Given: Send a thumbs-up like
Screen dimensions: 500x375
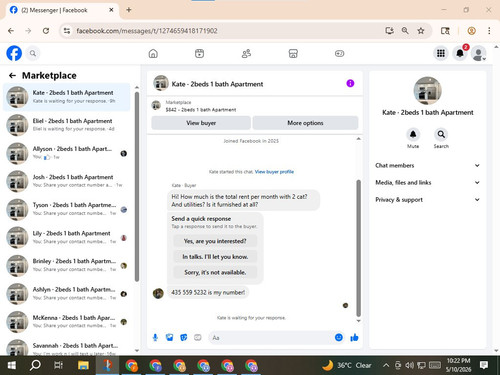Looking at the screenshot, I should pos(354,338).
